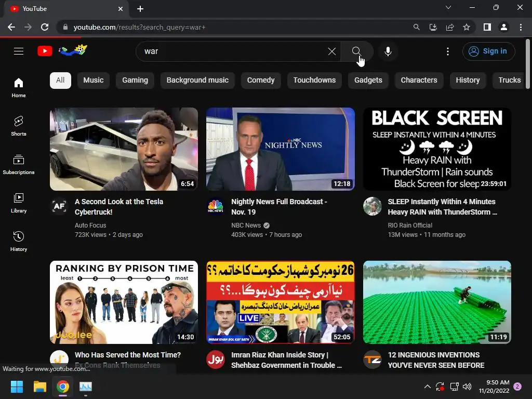Select the History filter chip

tap(468, 80)
